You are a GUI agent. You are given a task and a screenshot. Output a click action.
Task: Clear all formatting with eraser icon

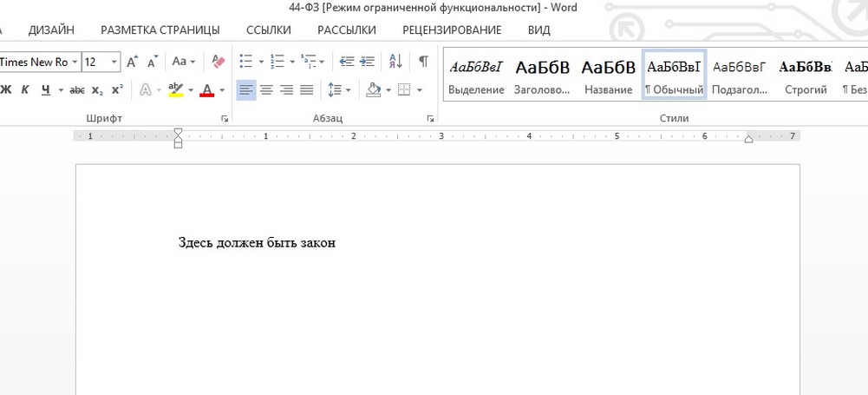219,62
